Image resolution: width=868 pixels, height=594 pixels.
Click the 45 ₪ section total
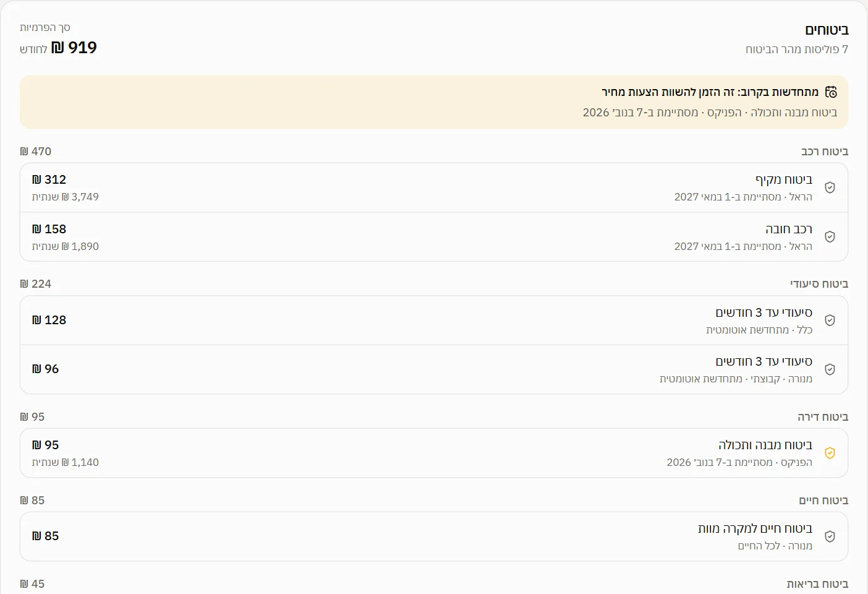pyautogui.click(x=32, y=584)
